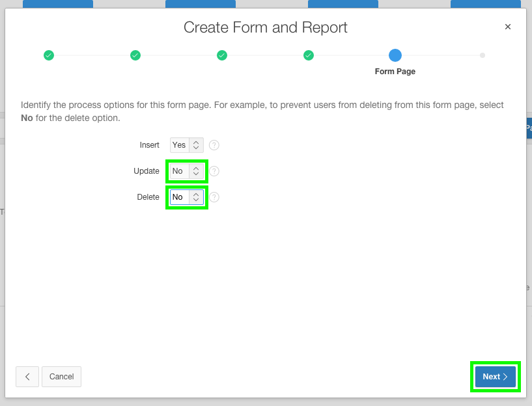Click the partially visible blue button on the right edge
Viewport: 532px width, 406px height.
click(528, 128)
